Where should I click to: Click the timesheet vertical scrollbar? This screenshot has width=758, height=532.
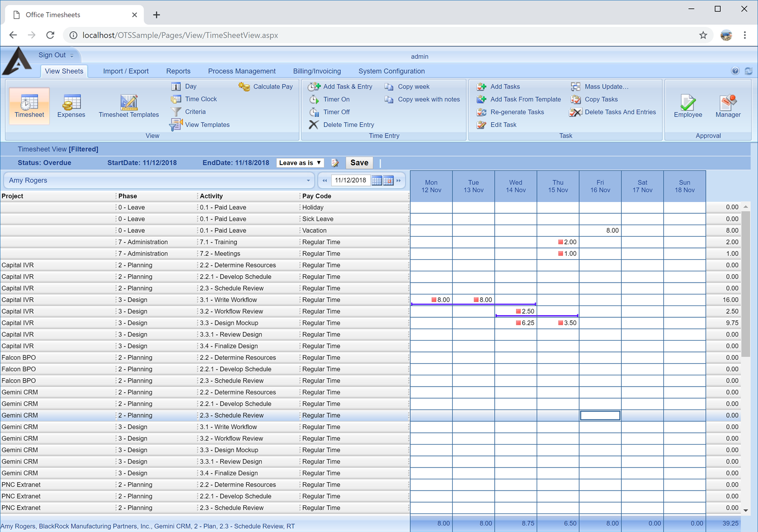click(x=746, y=283)
